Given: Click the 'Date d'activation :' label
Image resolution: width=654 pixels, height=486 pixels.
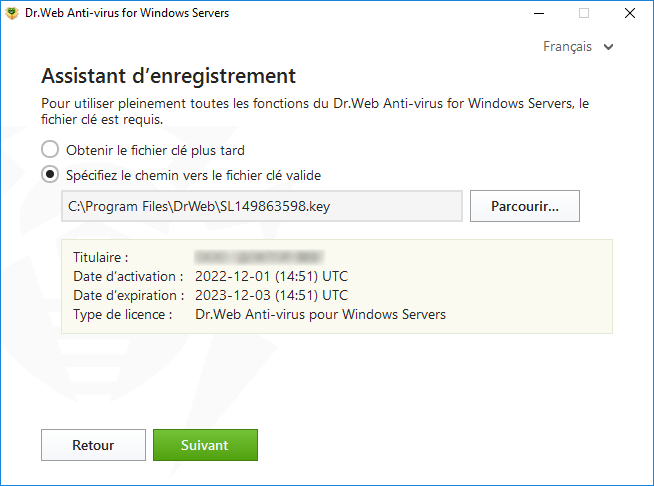Looking at the screenshot, I should pos(128,276).
